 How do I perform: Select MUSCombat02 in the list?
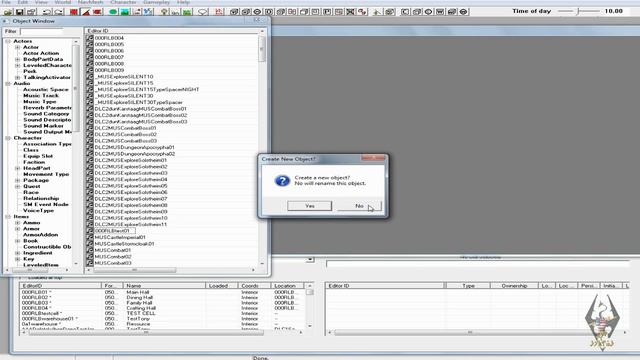click(113, 257)
